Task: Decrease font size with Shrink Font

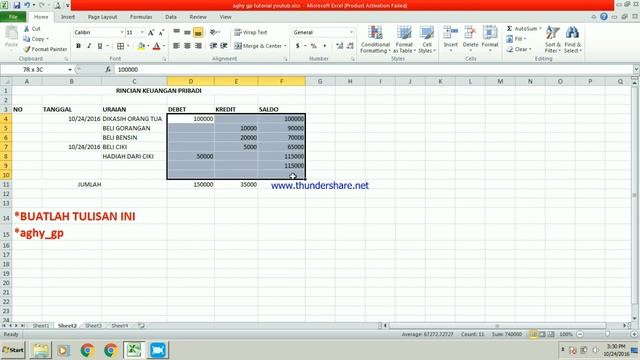Action: (161, 32)
